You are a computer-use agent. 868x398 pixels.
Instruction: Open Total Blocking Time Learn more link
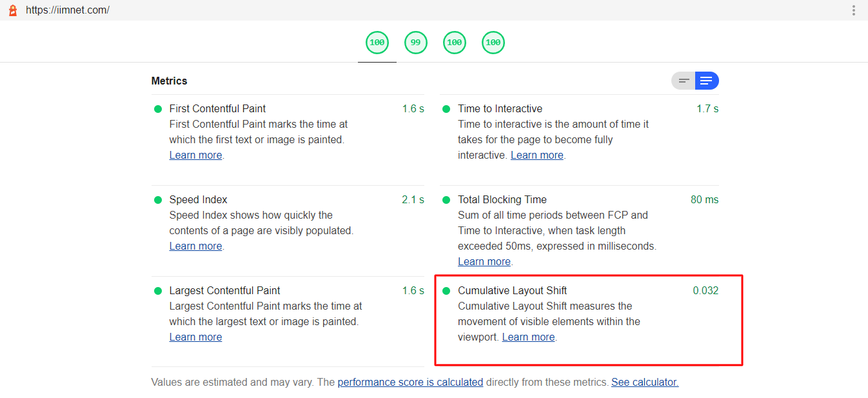click(x=484, y=261)
